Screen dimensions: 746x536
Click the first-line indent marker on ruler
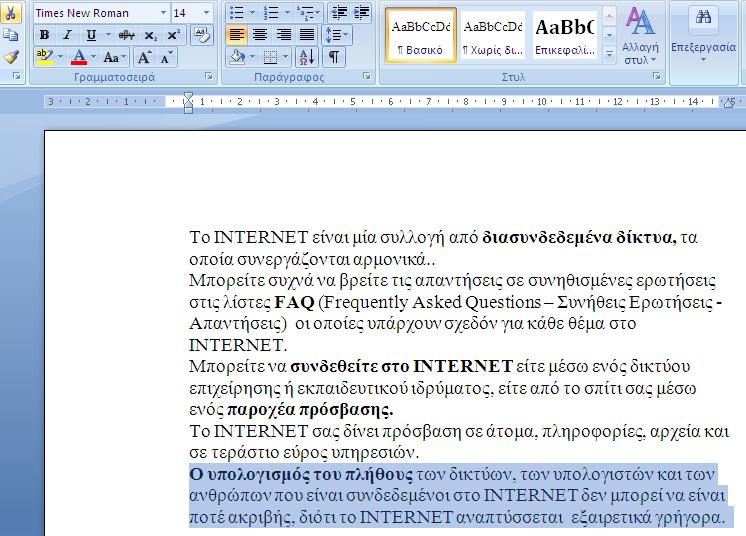[188, 97]
